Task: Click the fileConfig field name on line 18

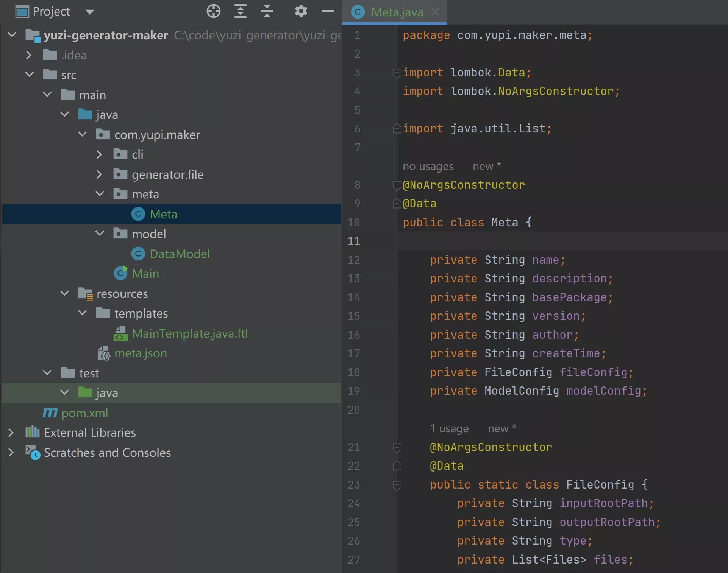Action: coord(593,372)
